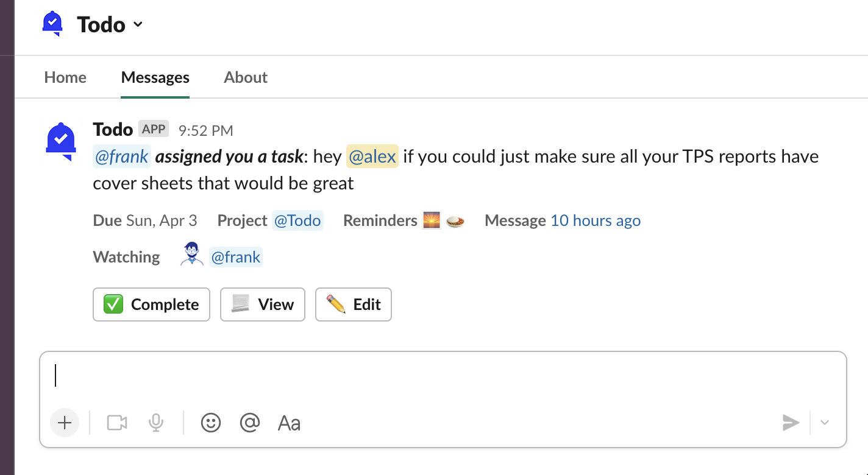Viewport: 868px width, 475px height.
Task: Switch to the Home tab
Action: pos(65,77)
